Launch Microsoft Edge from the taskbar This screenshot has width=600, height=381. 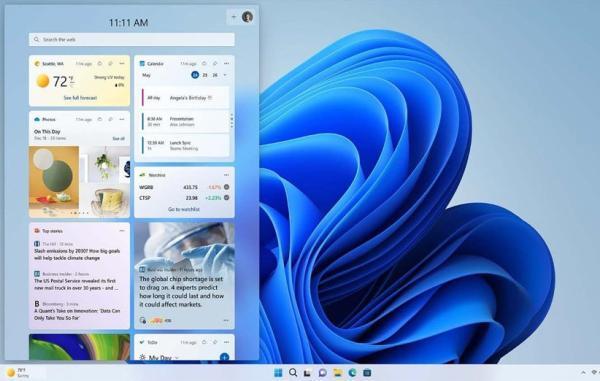[352, 373]
